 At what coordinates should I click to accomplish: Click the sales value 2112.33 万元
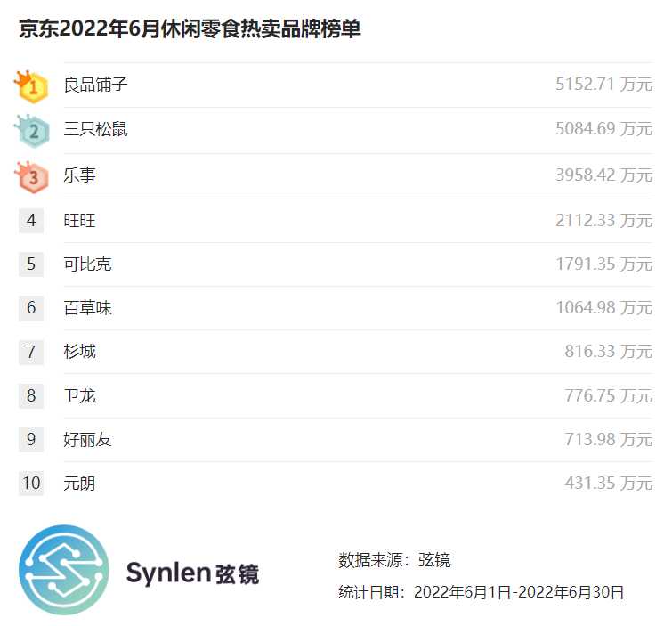(x=603, y=220)
